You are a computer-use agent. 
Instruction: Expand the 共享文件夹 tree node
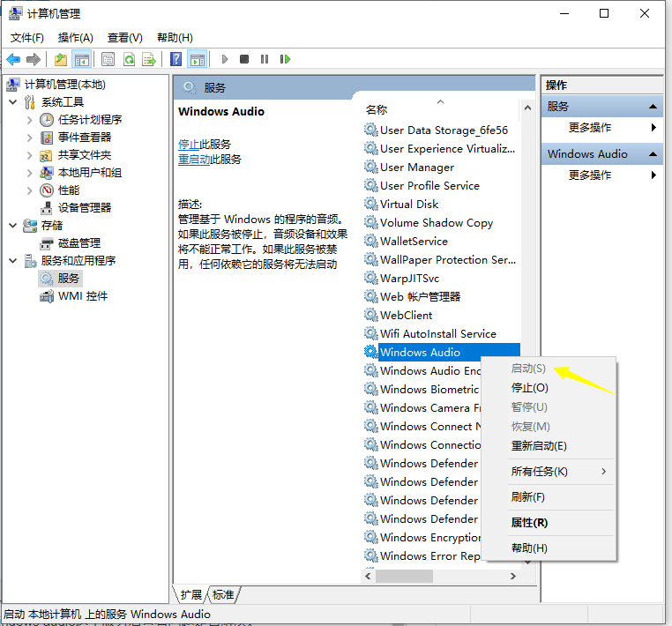pos(30,155)
